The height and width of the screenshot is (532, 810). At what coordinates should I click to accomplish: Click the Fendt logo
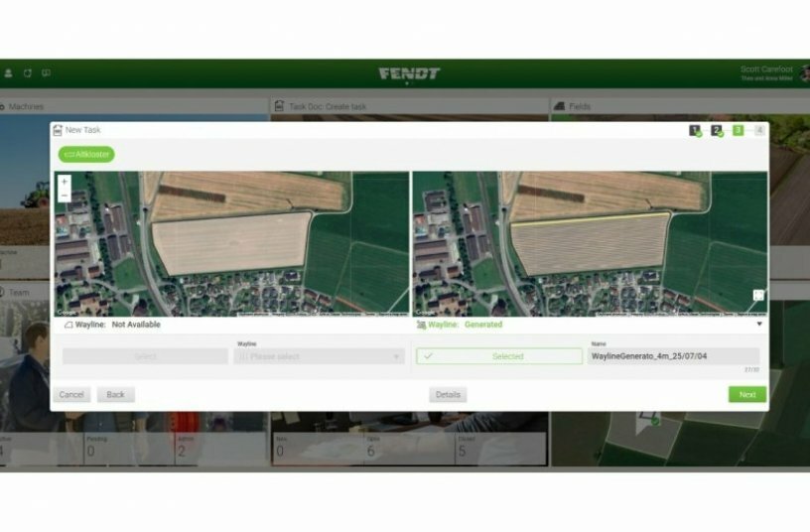click(409, 73)
